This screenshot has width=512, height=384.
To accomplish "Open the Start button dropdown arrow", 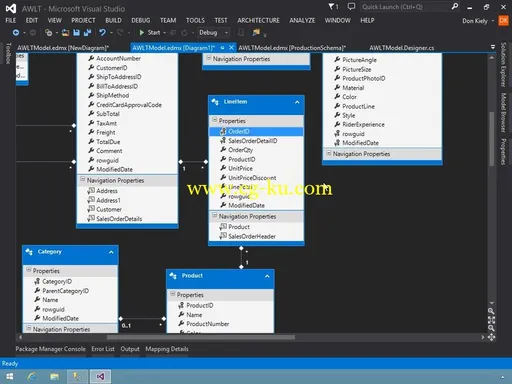I will tap(165, 33).
